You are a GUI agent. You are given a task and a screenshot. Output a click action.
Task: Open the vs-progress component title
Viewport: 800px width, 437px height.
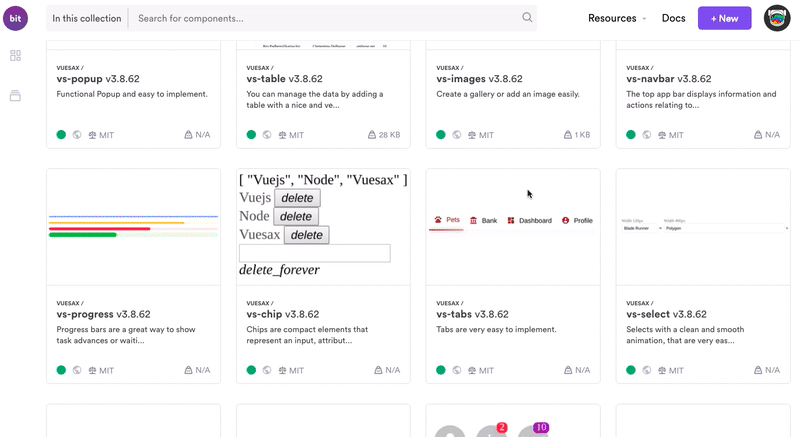click(x=103, y=314)
